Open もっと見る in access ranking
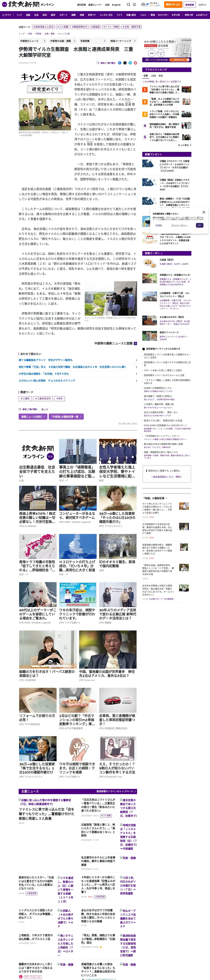The width and height of the screenshot is (210, 980). (x=184, y=145)
